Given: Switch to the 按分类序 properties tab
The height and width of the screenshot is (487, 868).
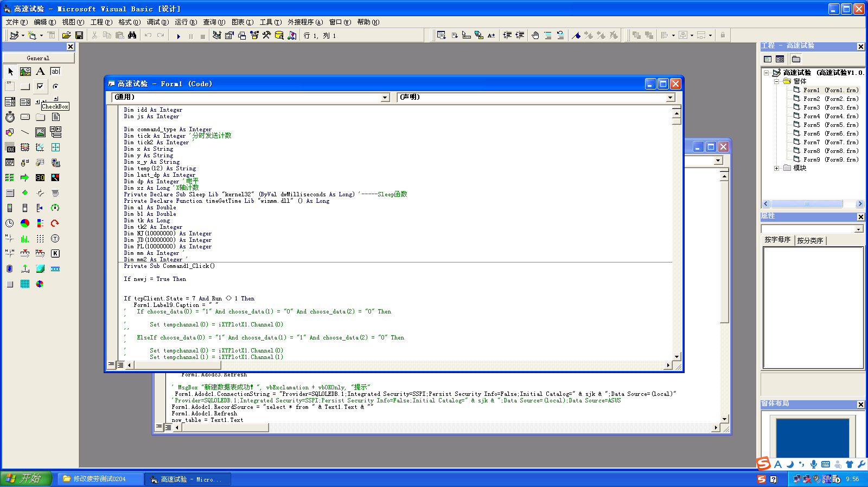Looking at the screenshot, I should click(810, 240).
